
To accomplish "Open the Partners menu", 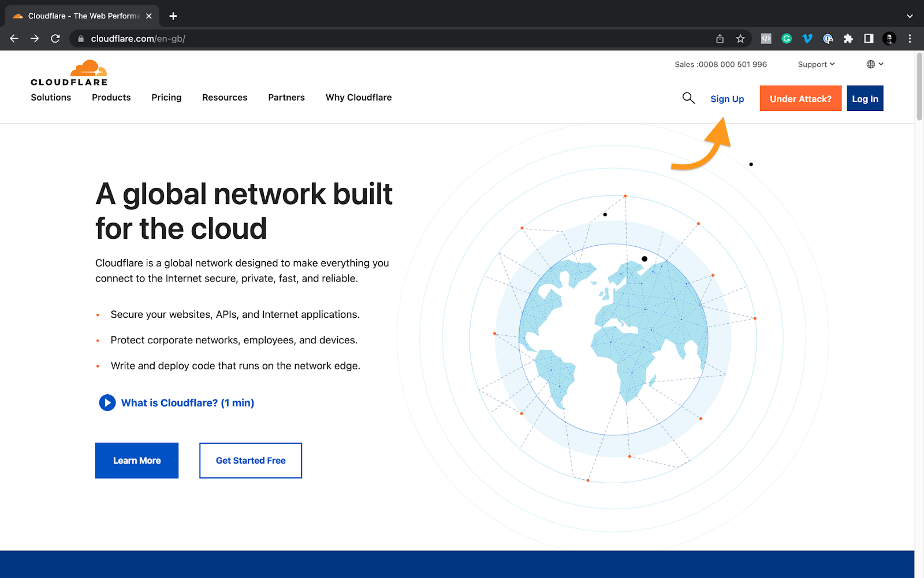I will pos(286,98).
